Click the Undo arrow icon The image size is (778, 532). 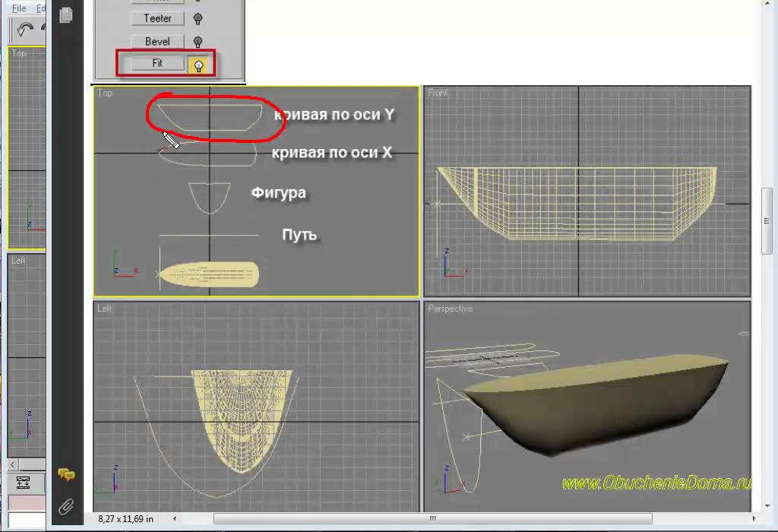click(25, 30)
